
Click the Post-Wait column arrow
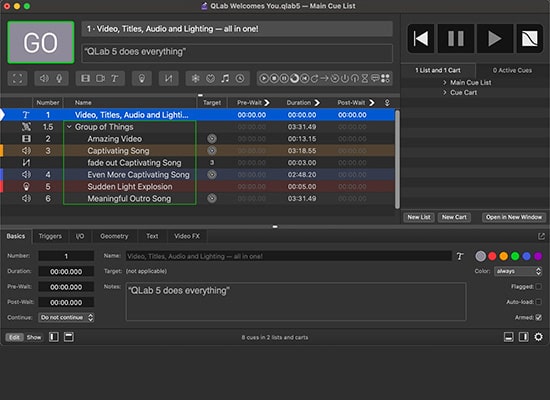point(372,102)
